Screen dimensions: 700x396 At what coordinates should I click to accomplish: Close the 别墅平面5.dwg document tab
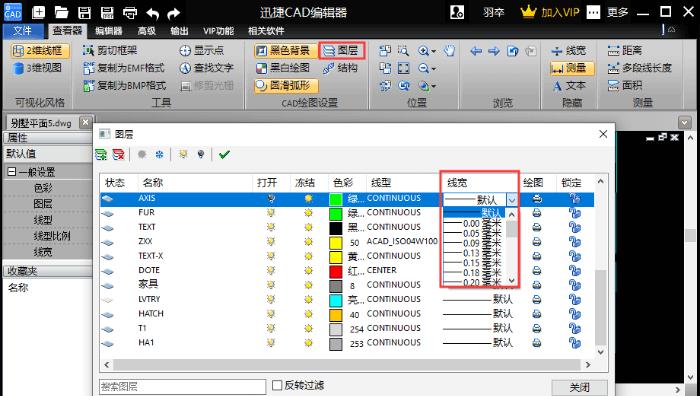coord(85,122)
